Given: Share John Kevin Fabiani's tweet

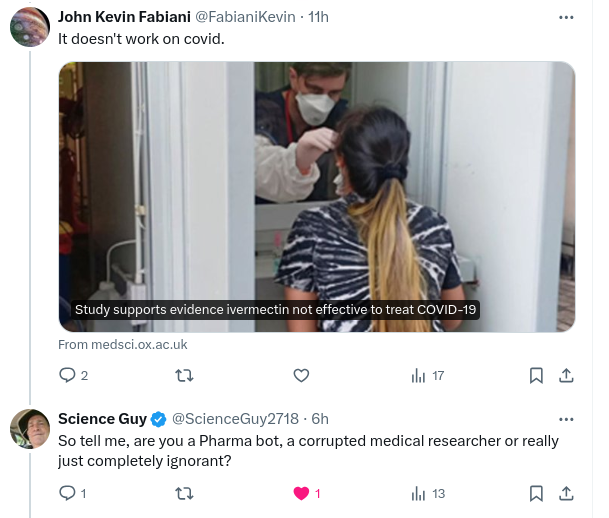Looking at the screenshot, I should tap(566, 375).
